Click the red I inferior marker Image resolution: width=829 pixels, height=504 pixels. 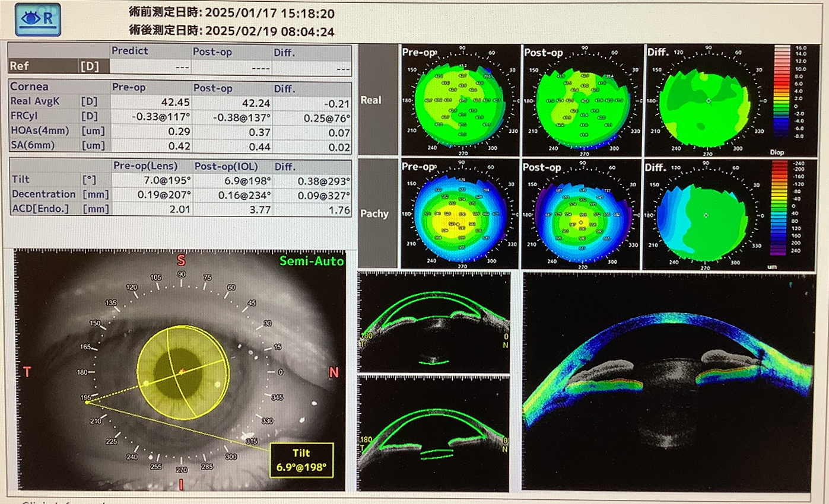tap(182, 485)
